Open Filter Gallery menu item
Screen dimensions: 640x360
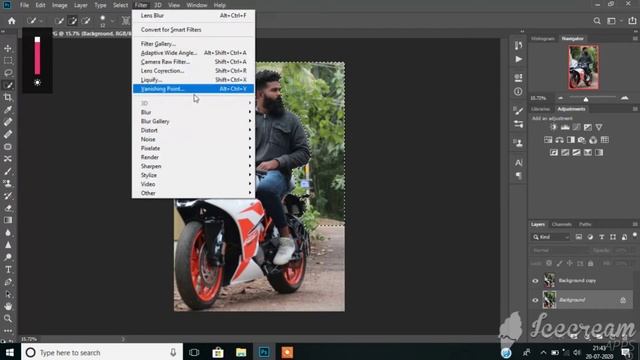pyautogui.click(x=193, y=44)
